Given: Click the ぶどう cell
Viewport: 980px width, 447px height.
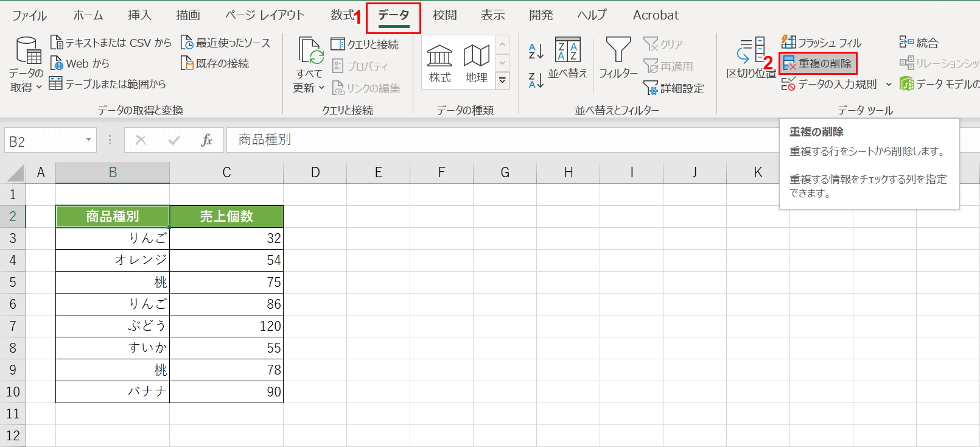Looking at the screenshot, I should tap(113, 326).
